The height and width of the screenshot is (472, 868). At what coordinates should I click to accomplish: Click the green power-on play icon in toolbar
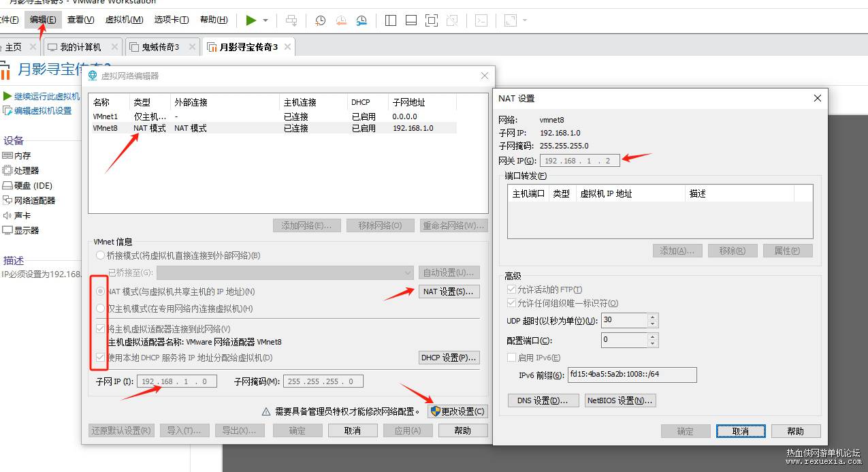click(251, 20)
